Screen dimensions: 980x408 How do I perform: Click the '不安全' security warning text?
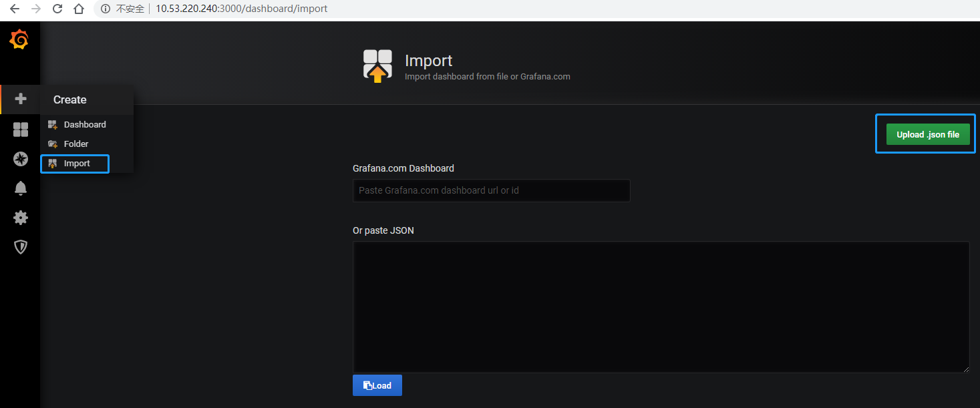pos(130,9)
